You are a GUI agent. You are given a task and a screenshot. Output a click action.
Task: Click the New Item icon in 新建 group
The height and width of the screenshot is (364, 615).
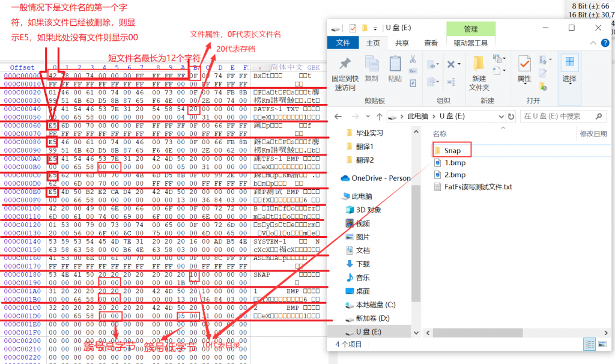pyautogui.click(x=497, y=59)
